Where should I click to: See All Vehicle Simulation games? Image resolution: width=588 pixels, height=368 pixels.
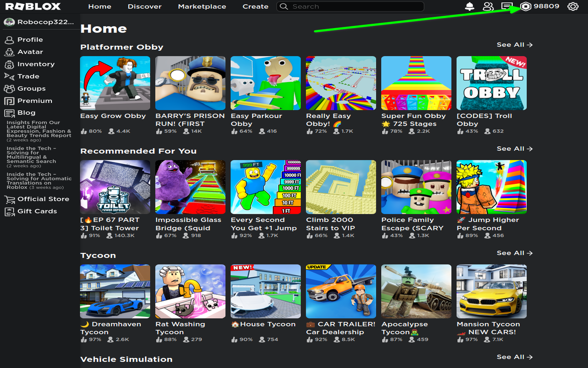point(514,357)
